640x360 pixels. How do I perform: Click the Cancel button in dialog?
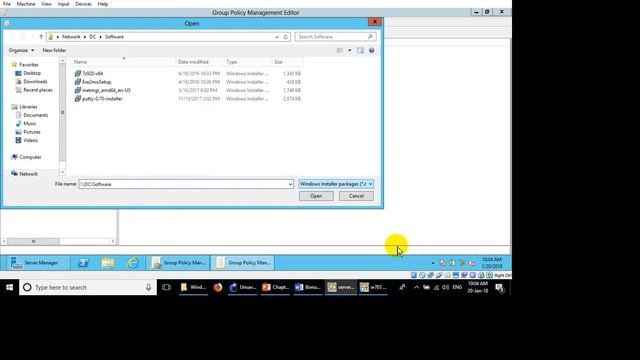click(356, 196)
